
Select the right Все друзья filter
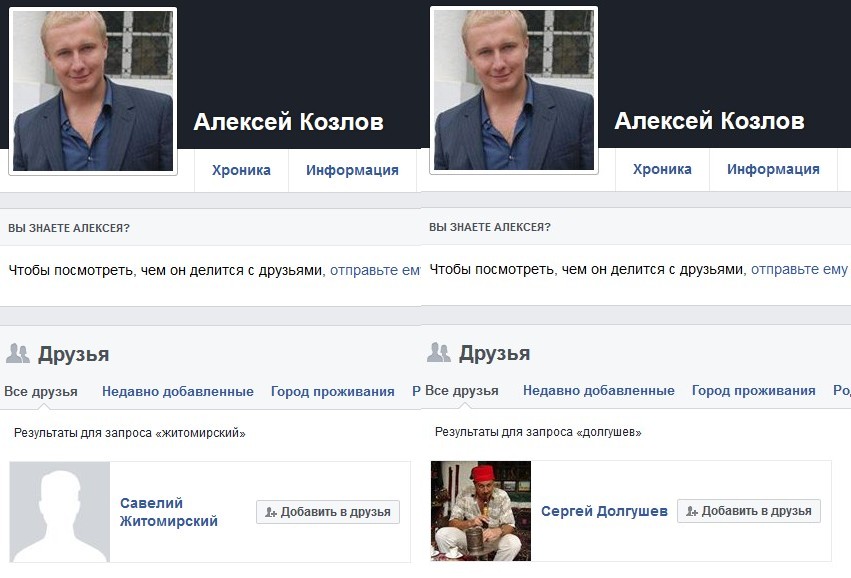pyautogui.click(x=462, y=390)
